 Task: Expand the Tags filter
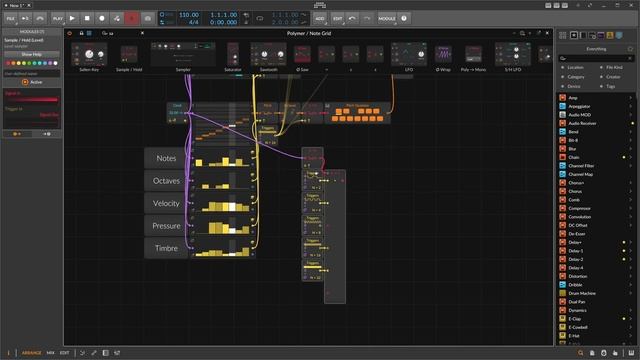pyautogui.click(x=610, y=86)
